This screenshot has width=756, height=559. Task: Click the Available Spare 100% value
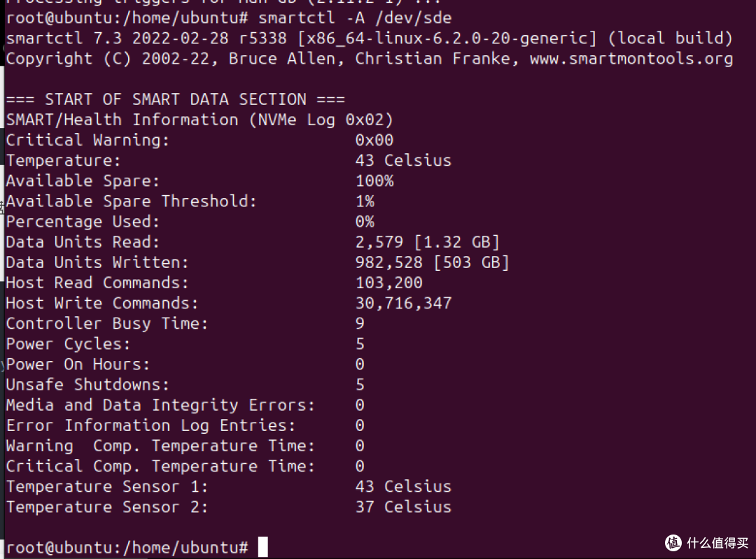[x=374, y=181]
